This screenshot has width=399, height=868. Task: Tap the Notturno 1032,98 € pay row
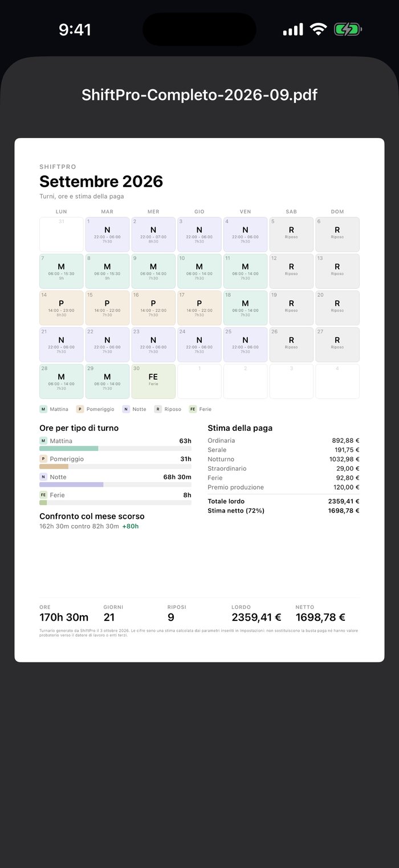tap(283, 459)
